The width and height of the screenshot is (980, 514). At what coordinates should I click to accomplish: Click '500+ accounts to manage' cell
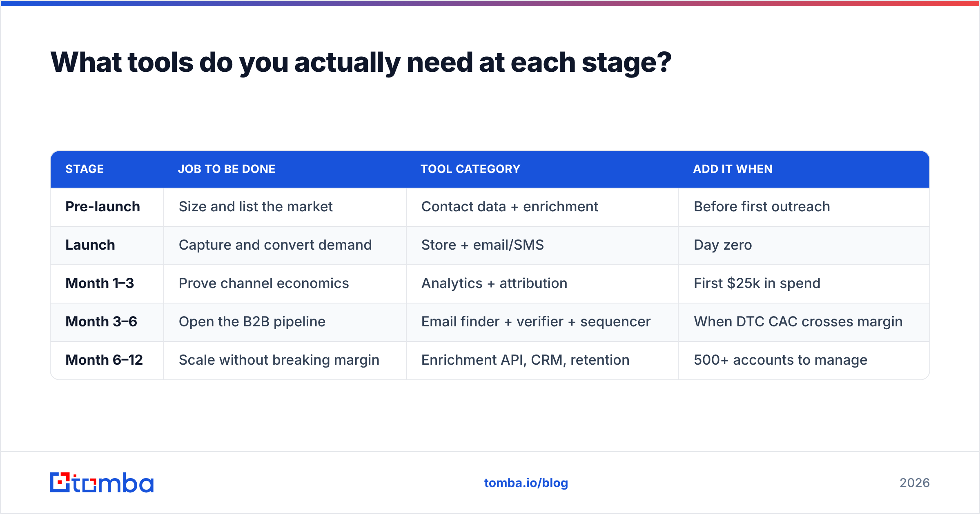[804, 360]
